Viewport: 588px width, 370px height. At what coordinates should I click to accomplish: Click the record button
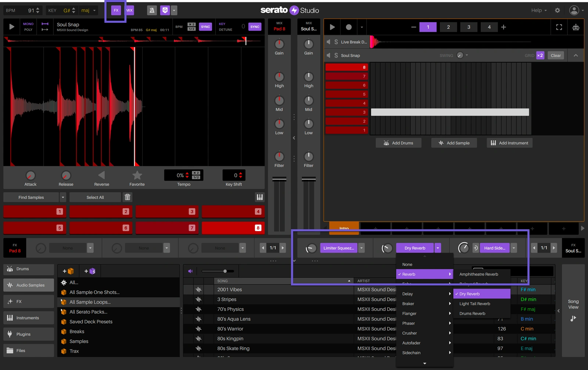pos(349,27)
